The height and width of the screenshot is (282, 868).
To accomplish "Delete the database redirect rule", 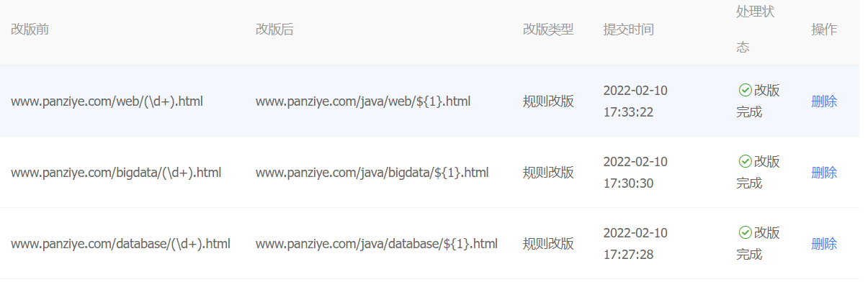I will [824, 244].
